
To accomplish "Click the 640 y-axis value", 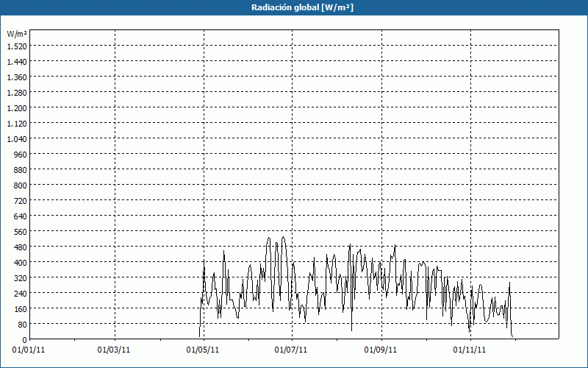I will [x=21, y=216].
